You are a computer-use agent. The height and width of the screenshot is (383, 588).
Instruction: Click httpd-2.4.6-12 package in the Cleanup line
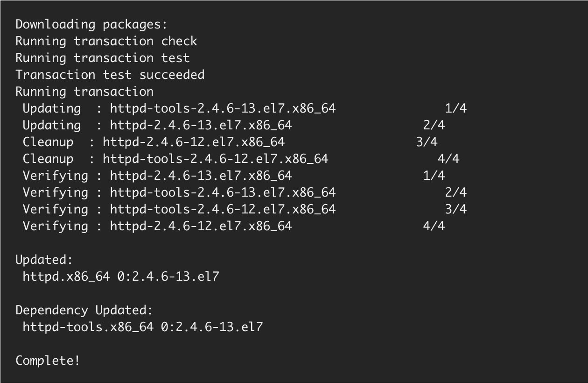point(193,142)
